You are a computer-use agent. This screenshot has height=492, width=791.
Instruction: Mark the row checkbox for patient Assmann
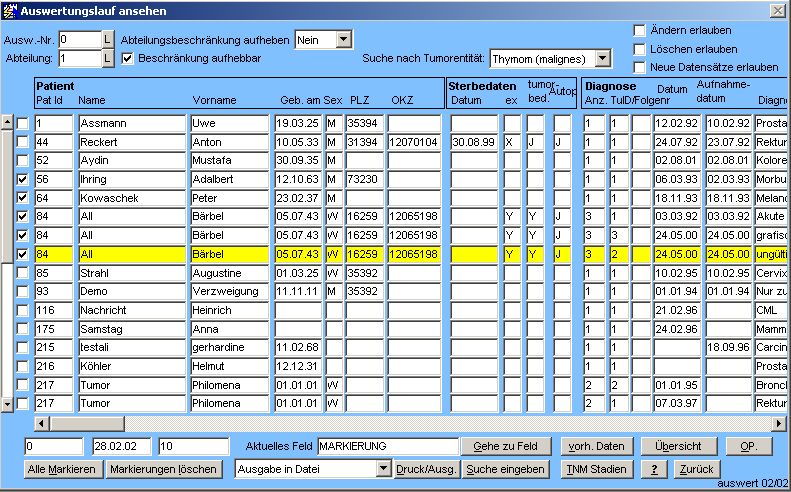(22, 123)
